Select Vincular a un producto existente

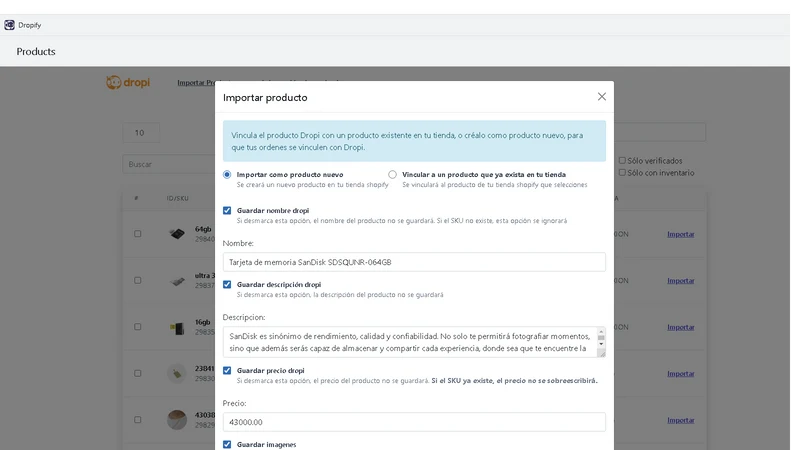pyautogui.click(x=392, y=174)
